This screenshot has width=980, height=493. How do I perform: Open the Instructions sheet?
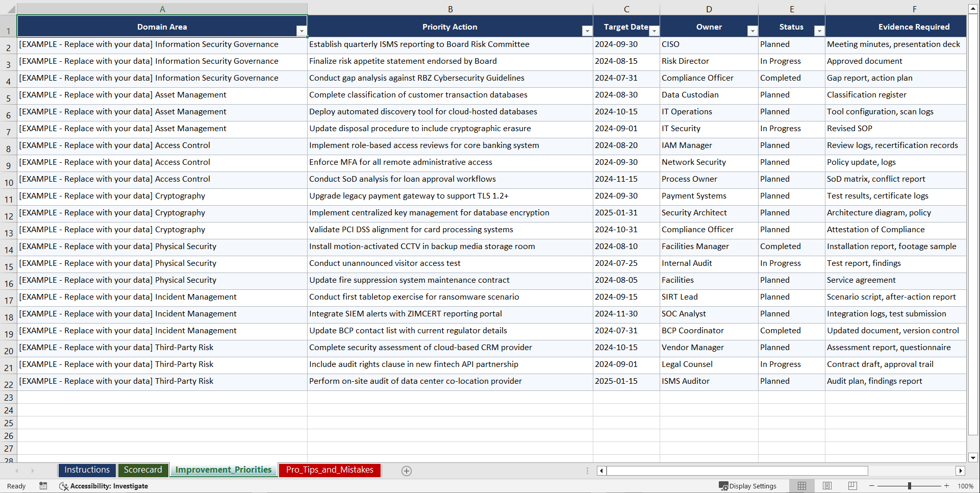87,470
